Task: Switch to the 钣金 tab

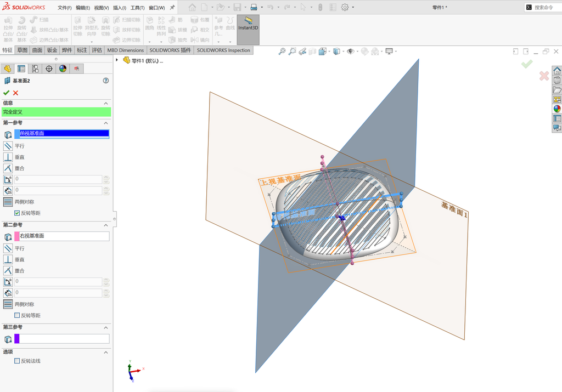Action: pos(52,50)
